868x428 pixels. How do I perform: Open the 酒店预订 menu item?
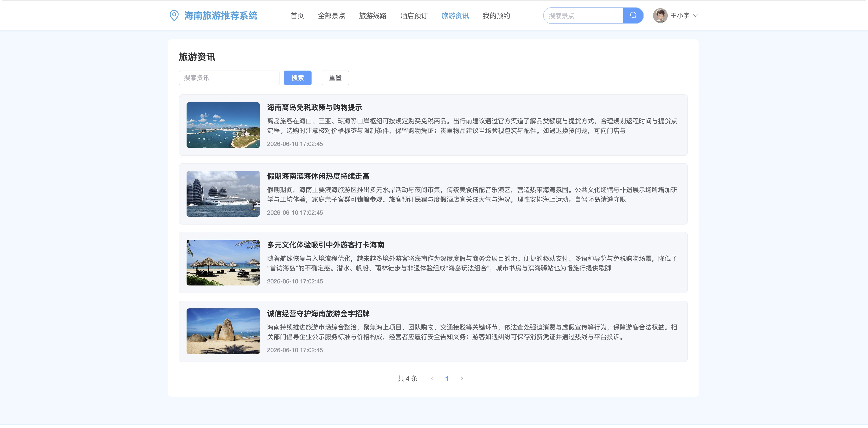414,16
